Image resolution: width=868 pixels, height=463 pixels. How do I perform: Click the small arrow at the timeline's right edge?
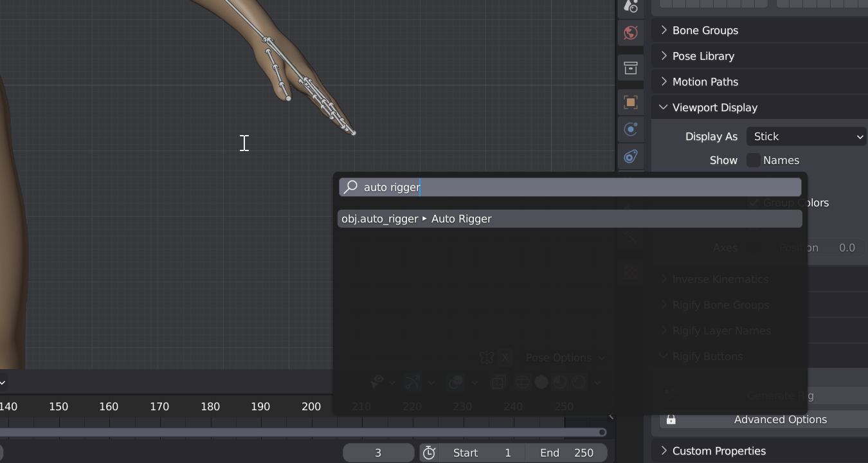tap(611, 417)
